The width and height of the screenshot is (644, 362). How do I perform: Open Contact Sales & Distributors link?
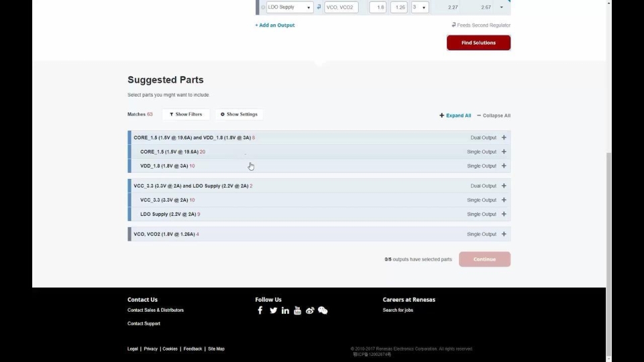pos(156,310)
